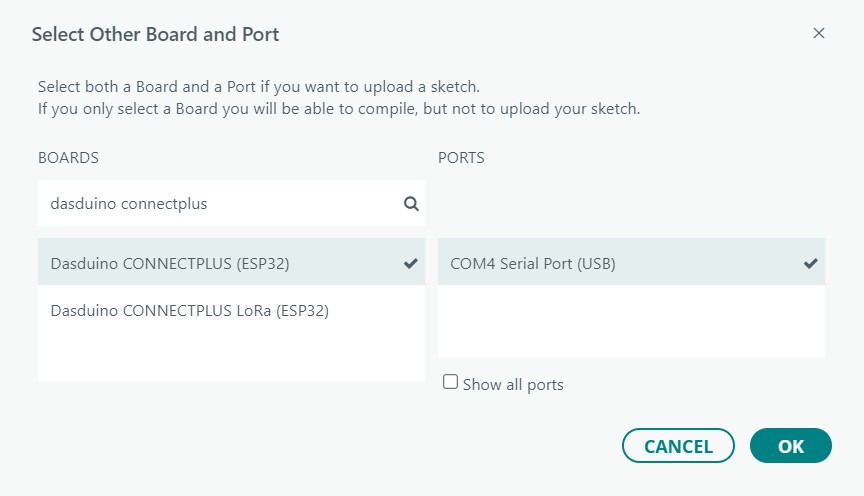Select Dasduino CONNECTPLUS LoRa (ESP32) board
Image resolution: width=864 pixels, height=496 pixels.
[x=190, y=311]
